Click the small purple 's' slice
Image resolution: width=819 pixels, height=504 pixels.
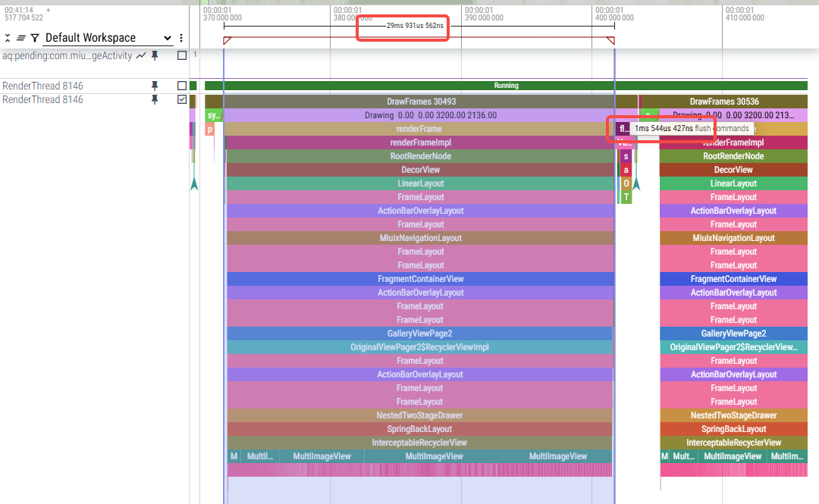626,155
